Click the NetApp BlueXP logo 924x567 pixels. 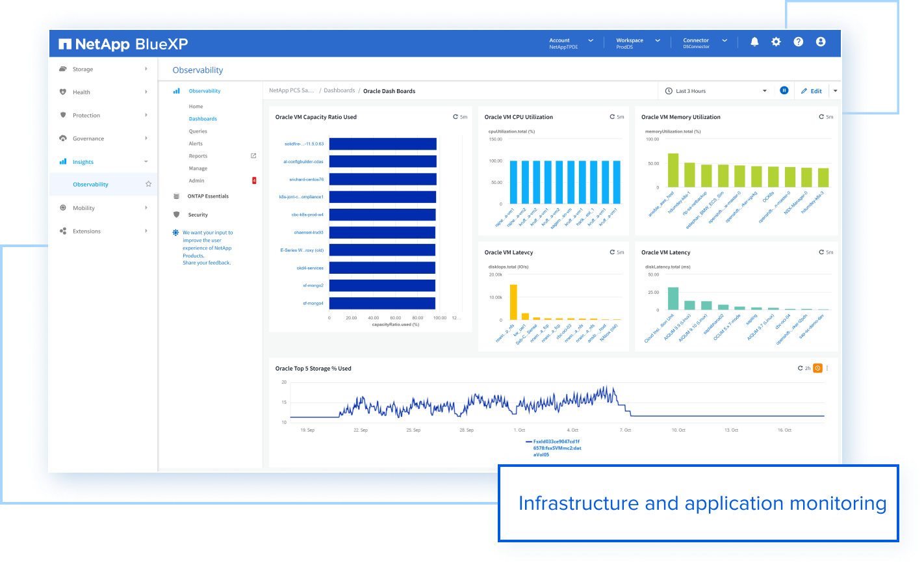pyautogui.click(x=123, y=44)
